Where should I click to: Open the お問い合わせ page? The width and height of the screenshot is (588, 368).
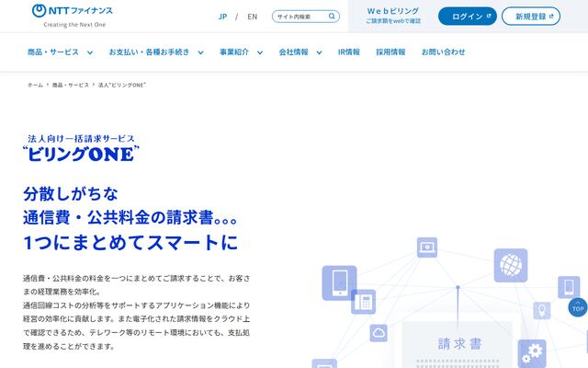coord(443,52)
